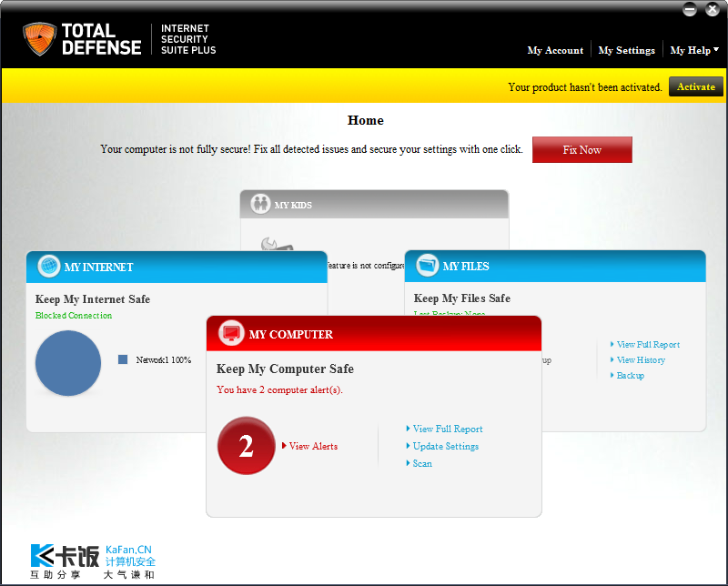Click 'Your product hasn't been activated.' message

[585, 86]
